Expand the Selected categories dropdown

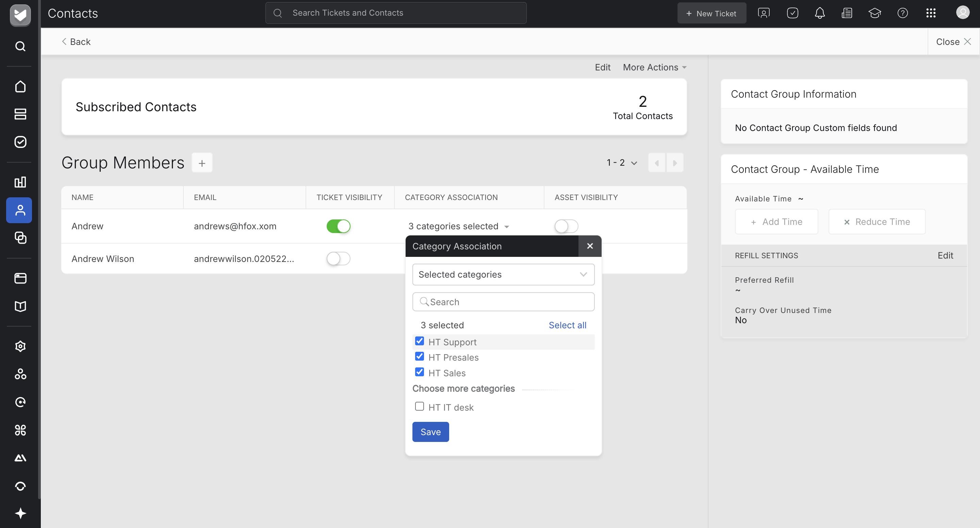(503, 275)
